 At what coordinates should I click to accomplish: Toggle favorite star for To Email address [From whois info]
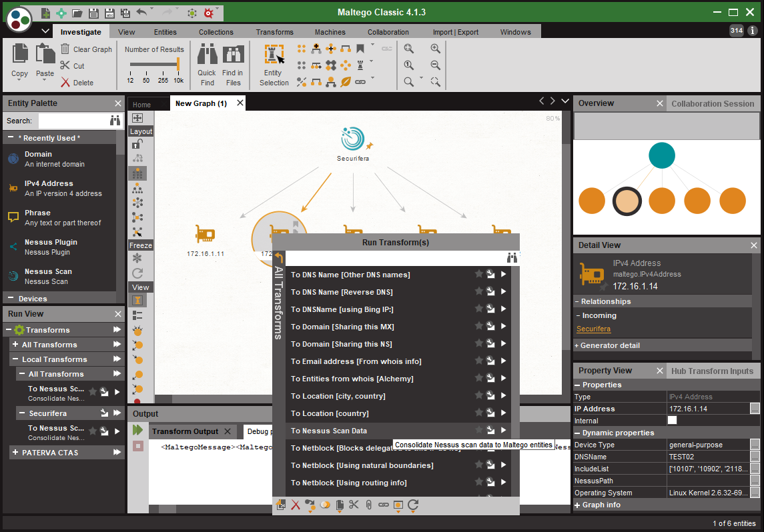tap(478, 360)
